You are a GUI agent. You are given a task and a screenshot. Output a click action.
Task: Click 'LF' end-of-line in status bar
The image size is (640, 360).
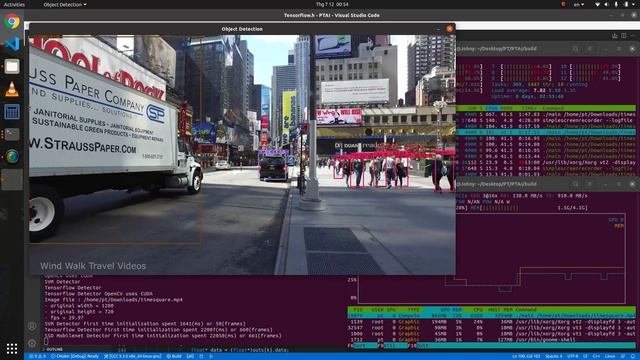(585, 356)
